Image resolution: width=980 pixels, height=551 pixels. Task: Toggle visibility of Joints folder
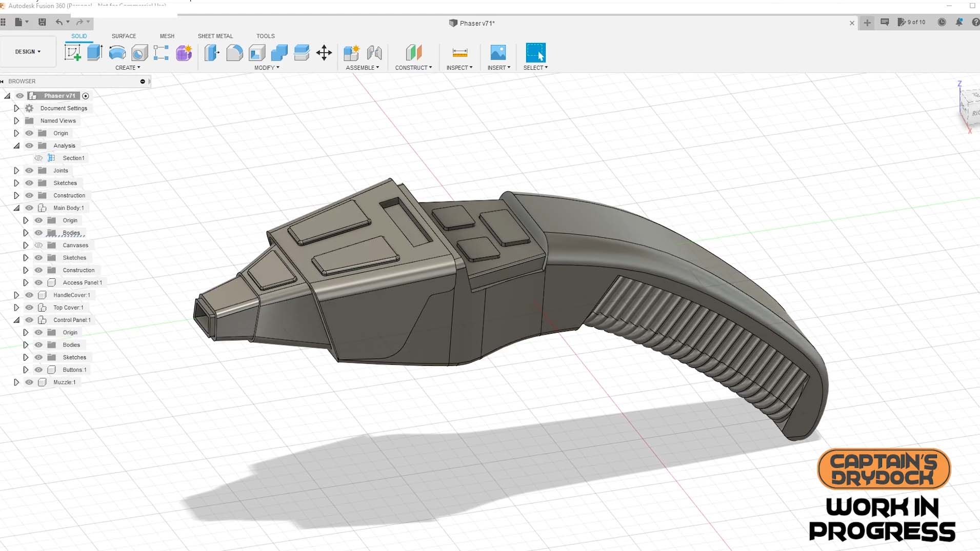pyautogui.click(x=29, y=171)
